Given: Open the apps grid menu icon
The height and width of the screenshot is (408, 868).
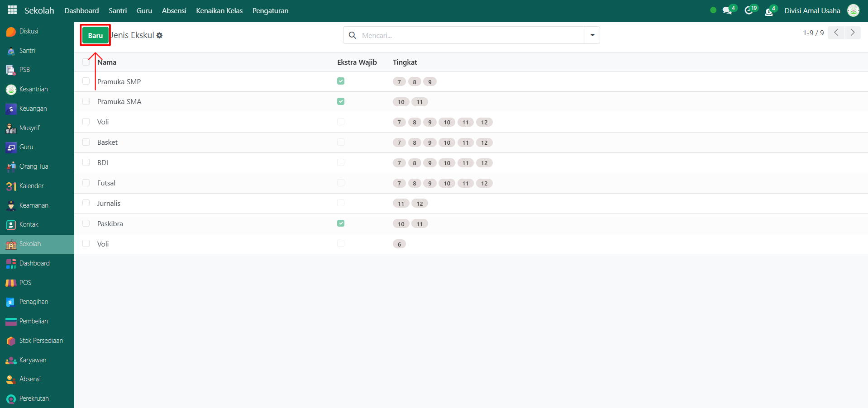Looking at the screenshot, I should click(x=12, y=10).
